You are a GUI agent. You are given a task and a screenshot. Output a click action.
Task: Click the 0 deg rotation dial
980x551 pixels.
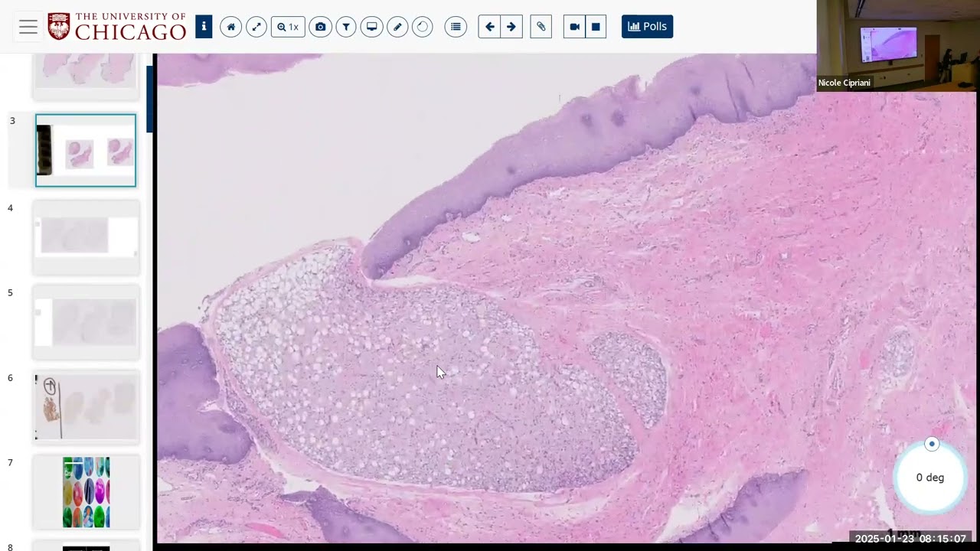coord(930,478)
